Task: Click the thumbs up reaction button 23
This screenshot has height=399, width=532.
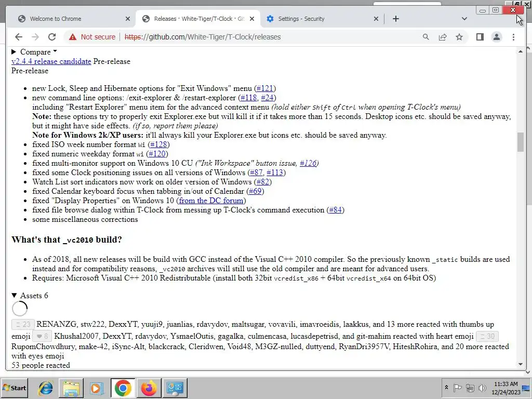Action: coord(23,324)
